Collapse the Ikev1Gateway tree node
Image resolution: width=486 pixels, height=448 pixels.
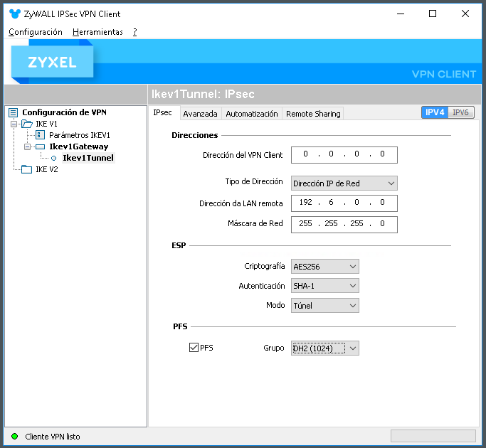pos(27,146)
